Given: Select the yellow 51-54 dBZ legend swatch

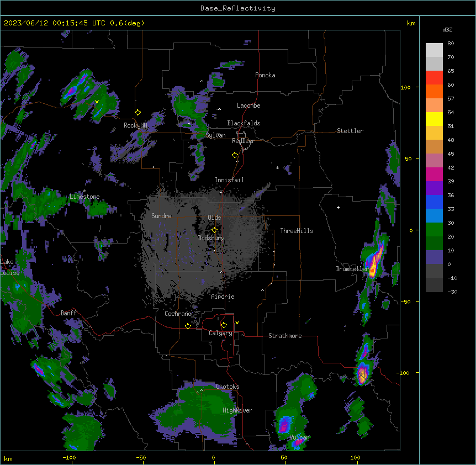Looking at the screenshot, I should pyautogui.click(x=434, y=119).
